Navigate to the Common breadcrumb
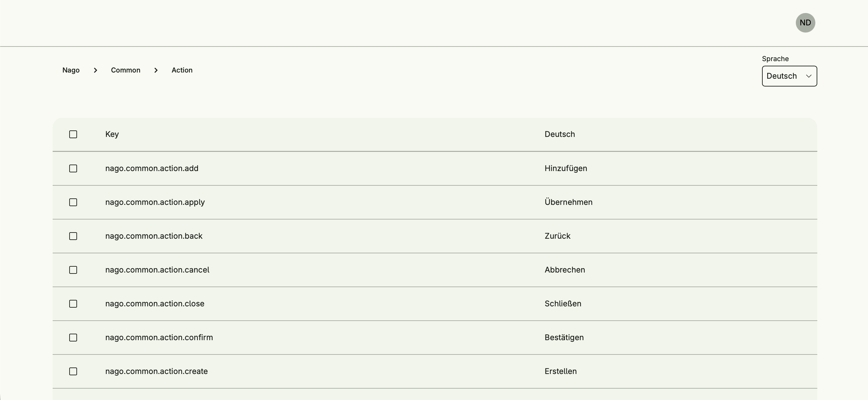Image resolution: width=868 pixels, height=400 pixels. [x=125, y=70]
